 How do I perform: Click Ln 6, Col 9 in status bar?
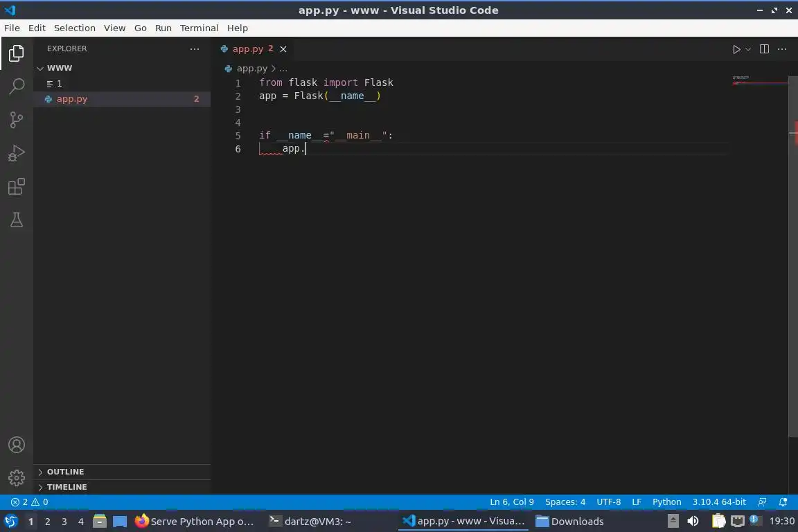pyautogui.click(x=511, y=502)
